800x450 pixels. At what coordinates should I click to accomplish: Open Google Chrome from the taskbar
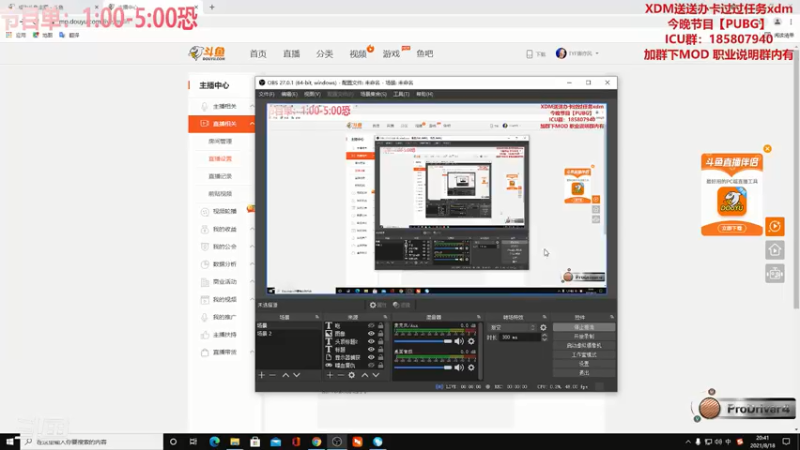(316, 442)
